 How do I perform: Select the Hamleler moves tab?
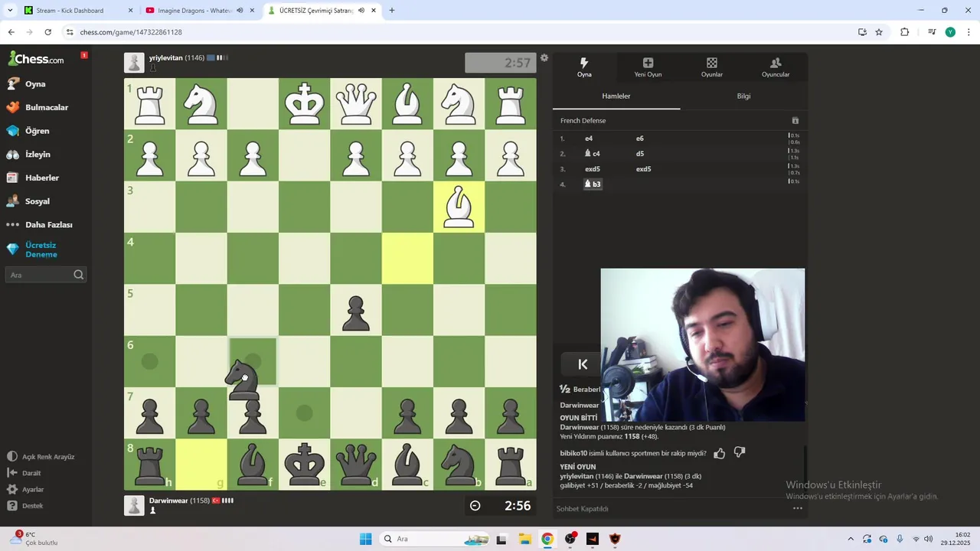coord(616,96)
